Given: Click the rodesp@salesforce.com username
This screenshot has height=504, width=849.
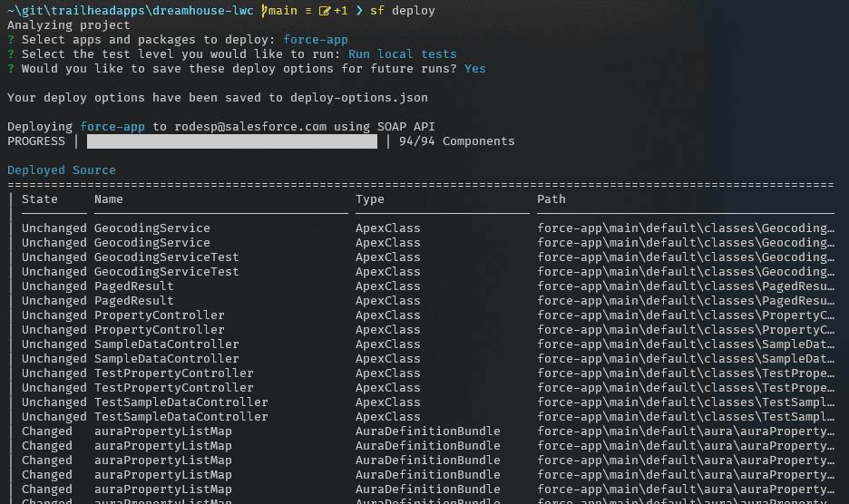Looking at the screenshot, I should click(x=250, y=127).
